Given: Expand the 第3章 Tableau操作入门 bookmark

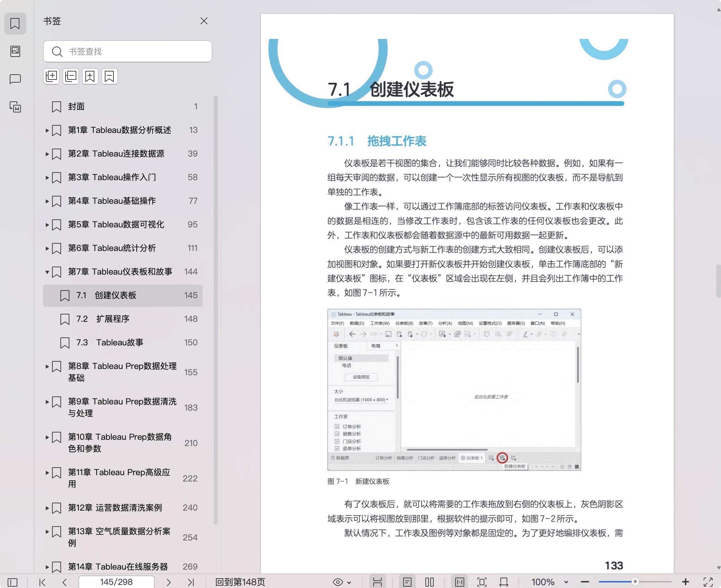Looking at the screenshot, I should click(x=47, y=178).
